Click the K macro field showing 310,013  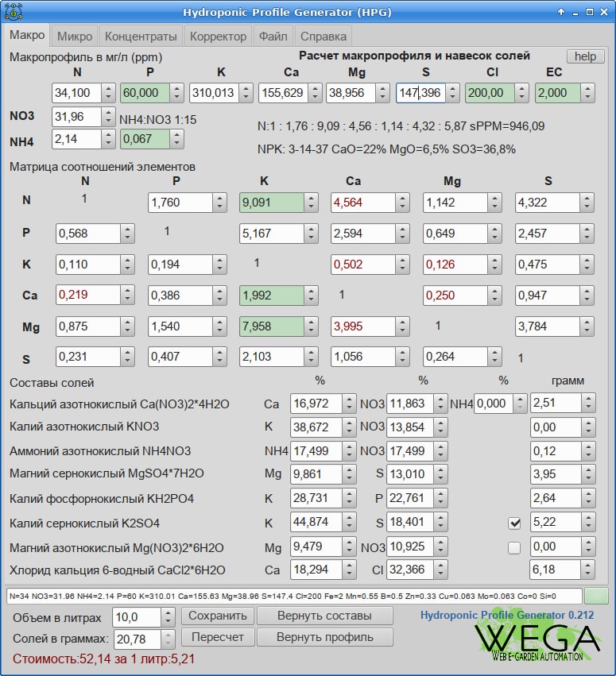point(214,93)
